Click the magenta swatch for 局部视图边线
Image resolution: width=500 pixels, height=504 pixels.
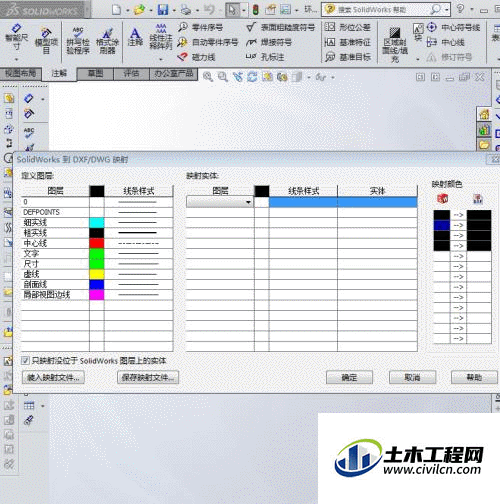(x=97, y=295)
